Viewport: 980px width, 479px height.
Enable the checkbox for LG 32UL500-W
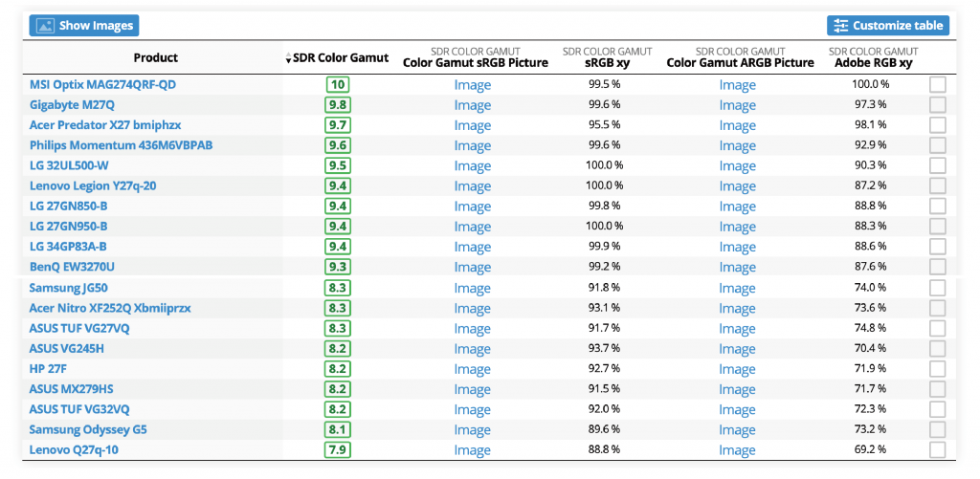937,165
